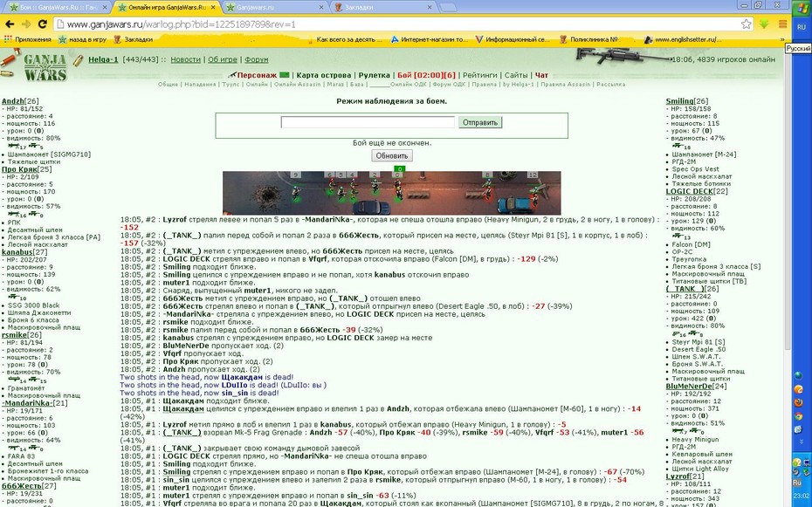The height and width of the screenshot is (507, 812).
Task: Bookmark this page with the star icon
Action: coord(746,24)
